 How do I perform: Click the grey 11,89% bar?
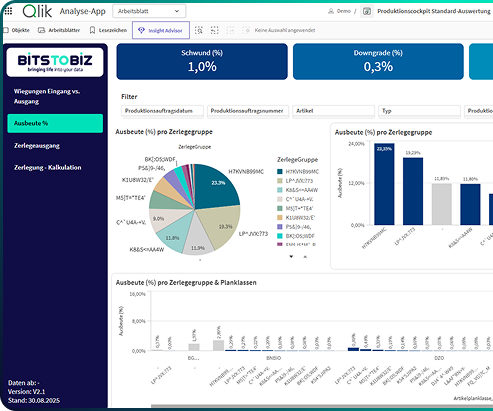click(x=442, y=204)
